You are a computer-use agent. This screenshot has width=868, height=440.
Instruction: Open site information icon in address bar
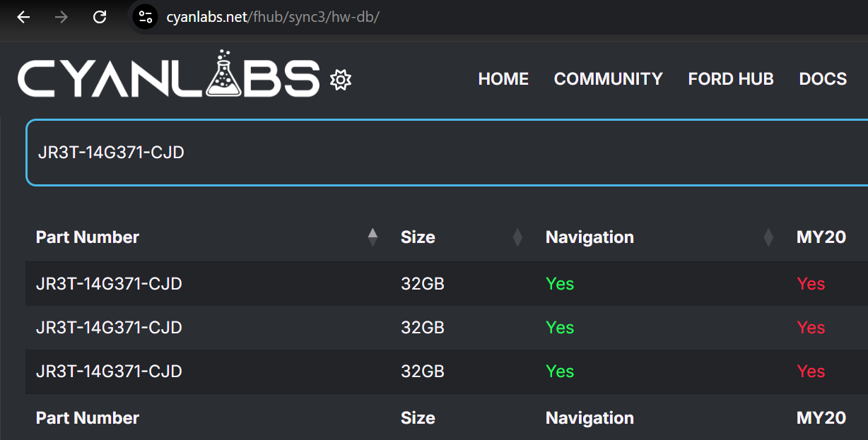(x=145, y=17)
